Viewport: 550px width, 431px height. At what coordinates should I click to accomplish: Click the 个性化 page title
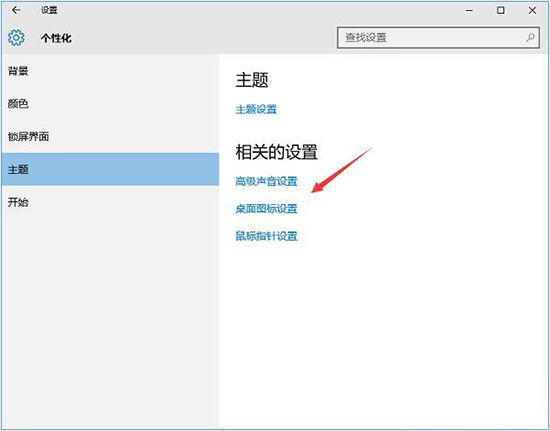tap(56, 38)
